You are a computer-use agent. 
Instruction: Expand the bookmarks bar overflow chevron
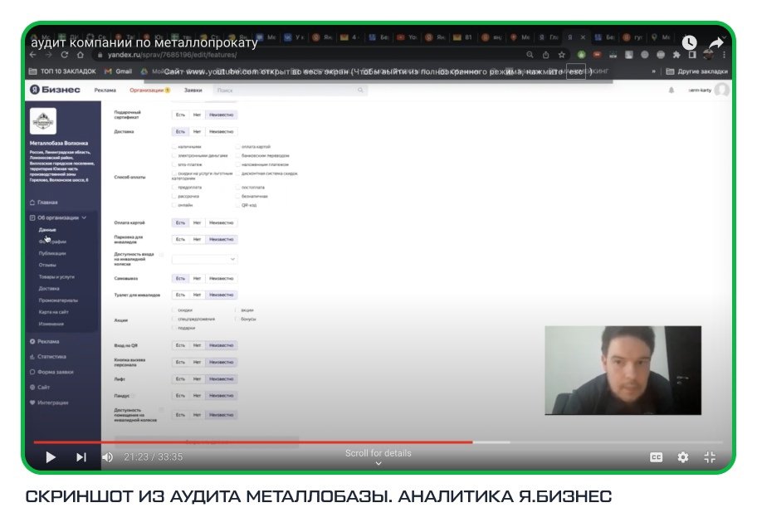(x=654, y=71)
